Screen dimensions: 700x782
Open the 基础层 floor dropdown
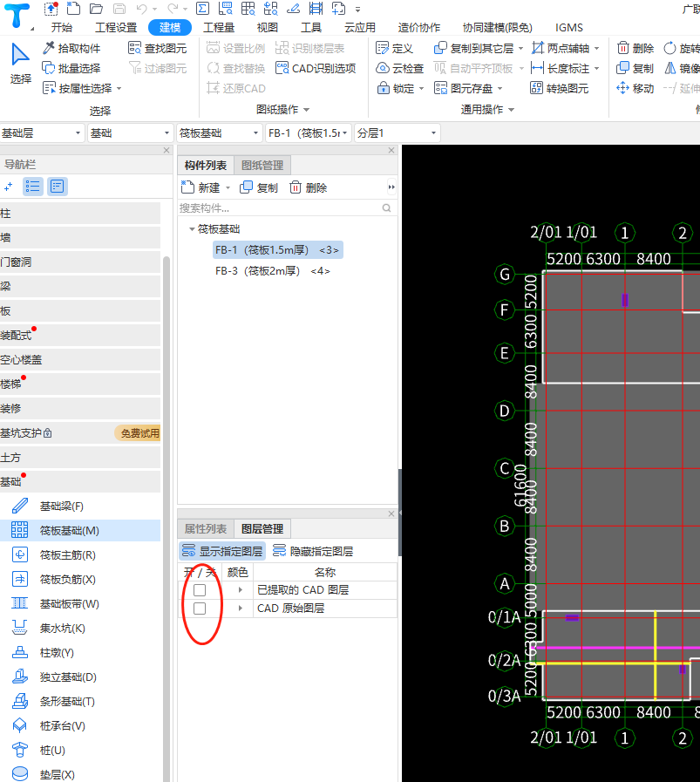[41, 133]
